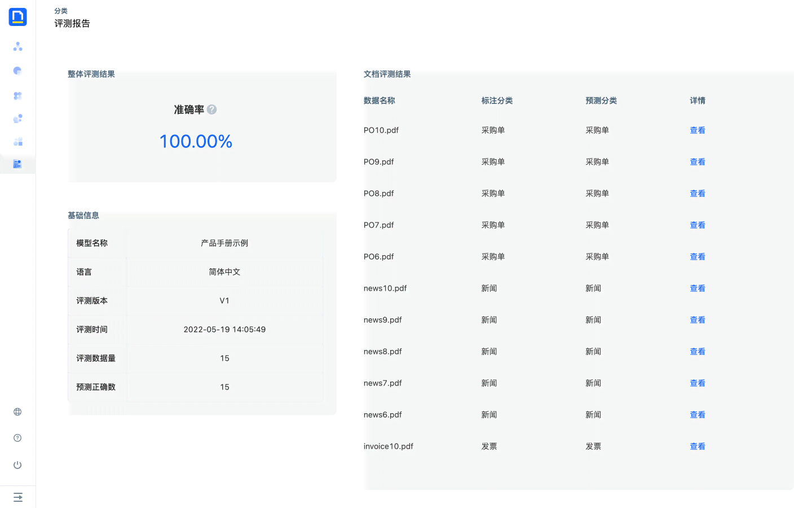Click the 模型名称 row label

pos(92,243)
